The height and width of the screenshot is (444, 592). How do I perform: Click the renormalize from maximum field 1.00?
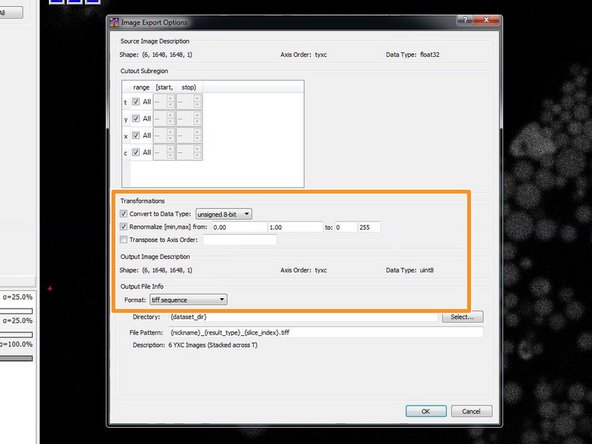point(295,227)
